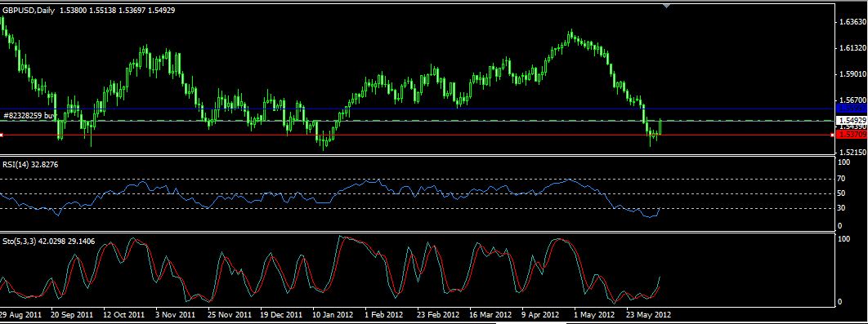Select the red line's left end handle
The image size is (868, 324).
pos(2,135)
